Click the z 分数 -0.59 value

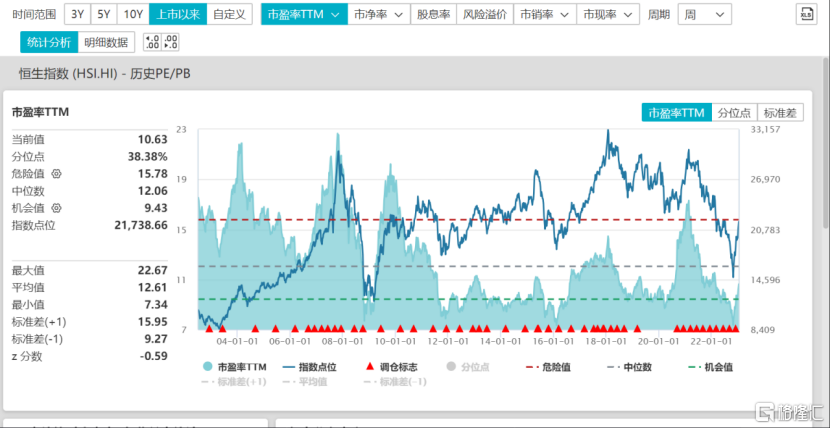click(154, 356)
